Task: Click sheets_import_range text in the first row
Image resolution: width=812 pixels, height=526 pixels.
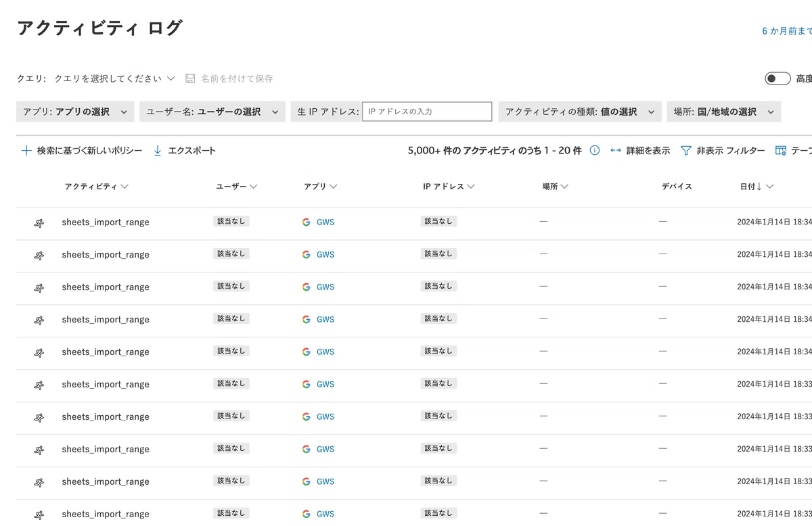Action: coord(106,222)
